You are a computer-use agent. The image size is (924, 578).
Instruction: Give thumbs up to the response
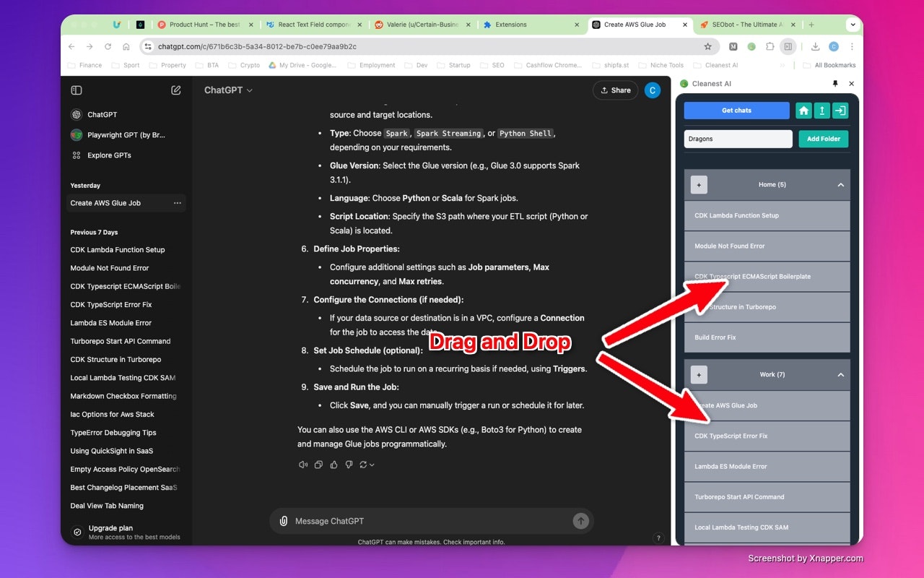tap(334, 465)
